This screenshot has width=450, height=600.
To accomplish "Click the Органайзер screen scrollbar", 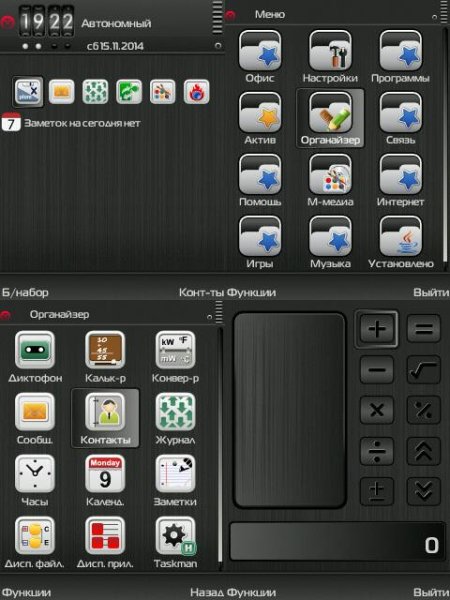I will point(220,446).
